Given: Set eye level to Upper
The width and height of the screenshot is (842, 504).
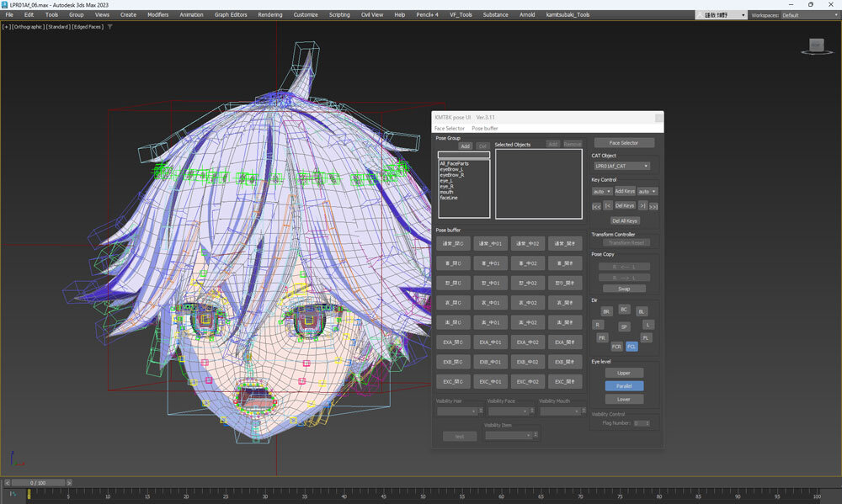Looking at the screenshot, I should (x=624, y=373).
